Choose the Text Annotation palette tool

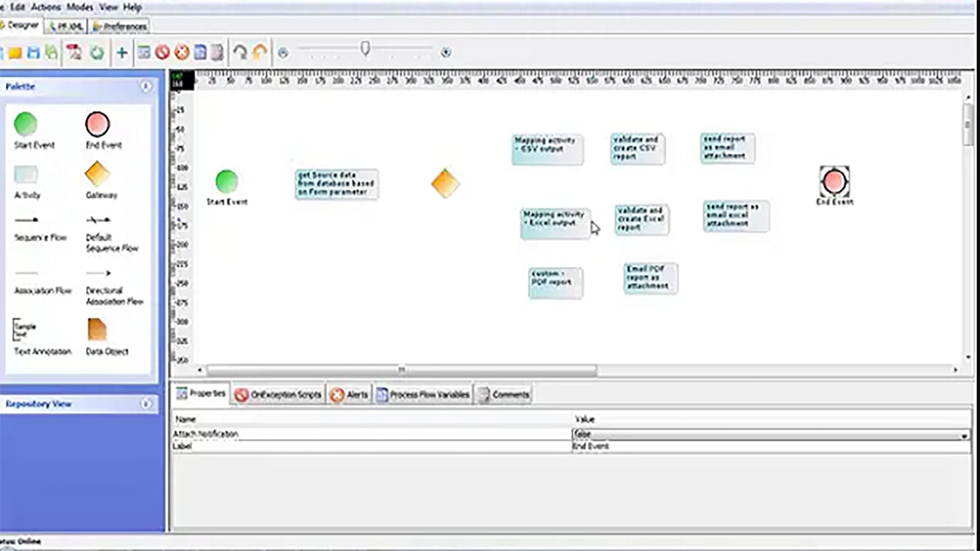(24, 330)
